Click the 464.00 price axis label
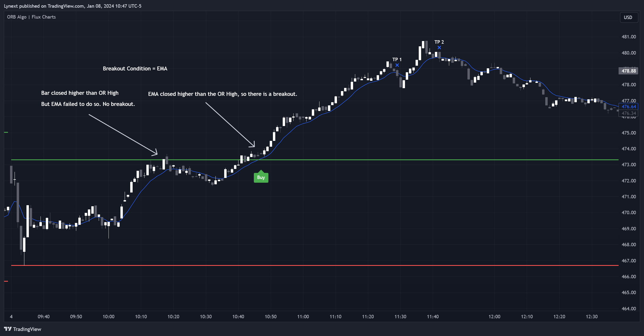The image size is (644, 336). (x=629, y=308)
